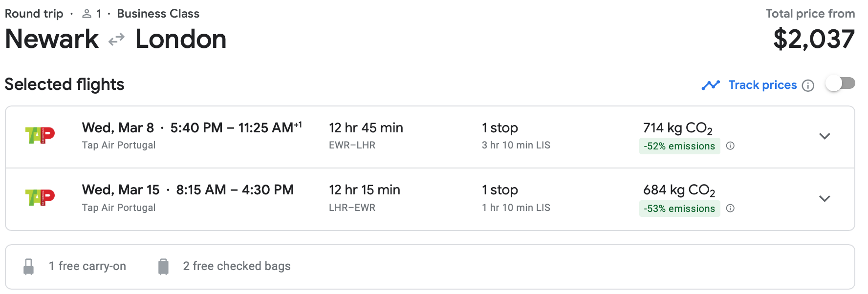Click the 1 stop 1 hr 10 min LIS layover

(x=516, y=198)
